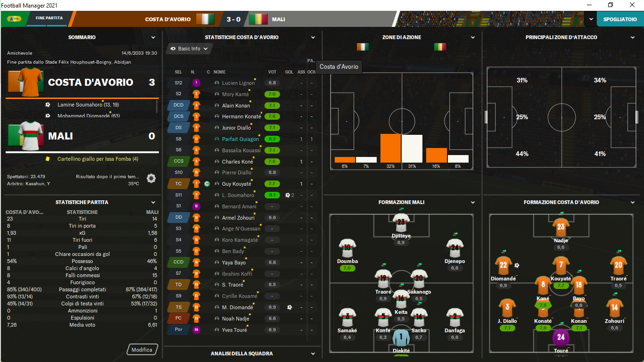Viewport: 644px width, 362px height.
Task: Open the dropdown arrow left of Spogliatoio
Action: [x=591, y=19]
